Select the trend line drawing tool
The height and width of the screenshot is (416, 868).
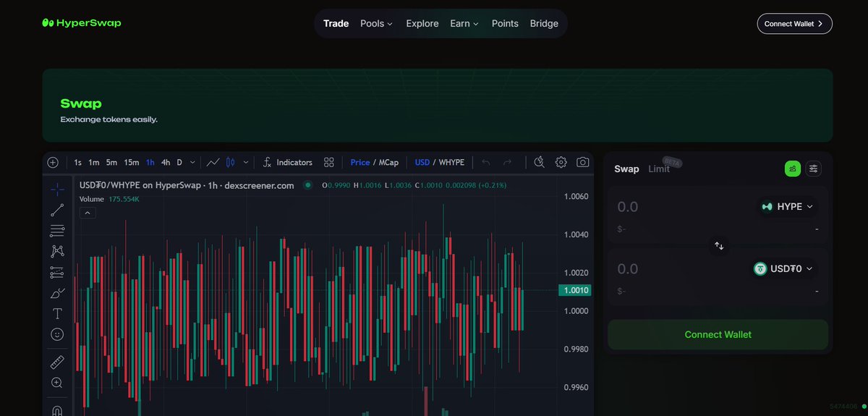tap(57, 211)
